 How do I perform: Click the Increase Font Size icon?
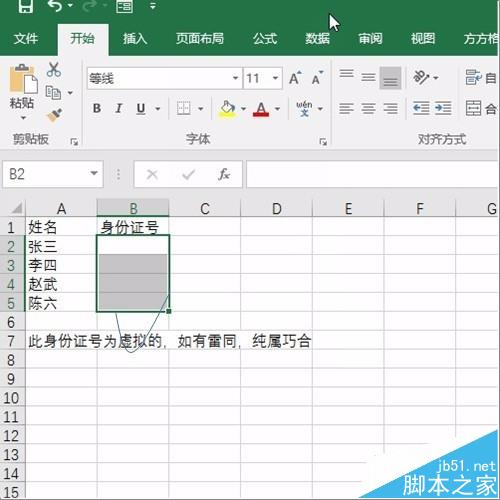click(295, 78)
